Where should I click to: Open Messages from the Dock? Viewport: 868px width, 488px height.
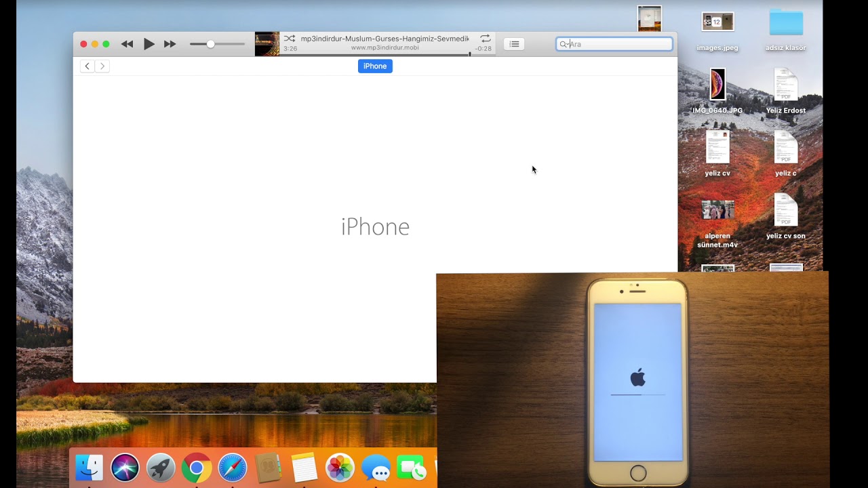pos(376,468)
